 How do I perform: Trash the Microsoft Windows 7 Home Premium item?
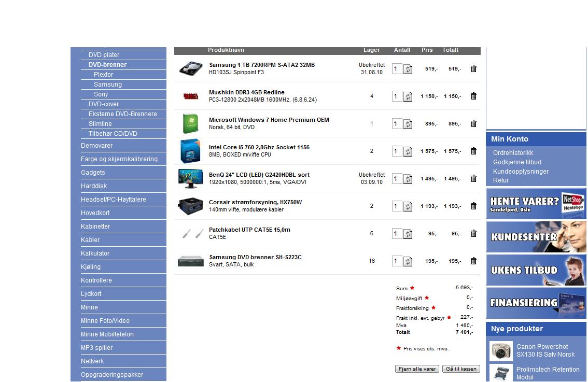(x=473, y=123)
